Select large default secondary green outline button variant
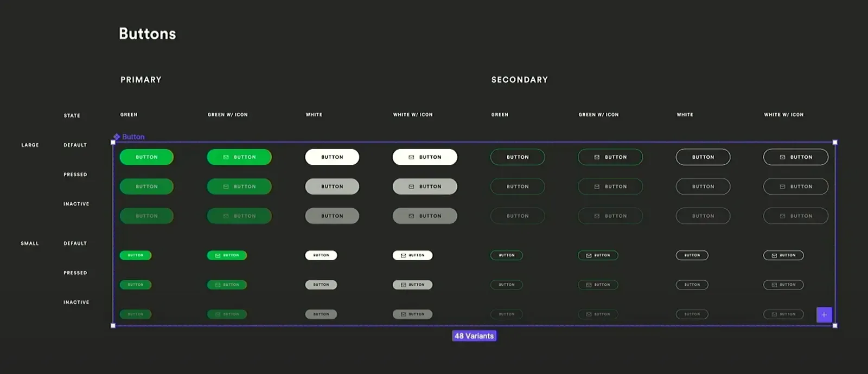 pyautogui.click(x=518, y=157)
